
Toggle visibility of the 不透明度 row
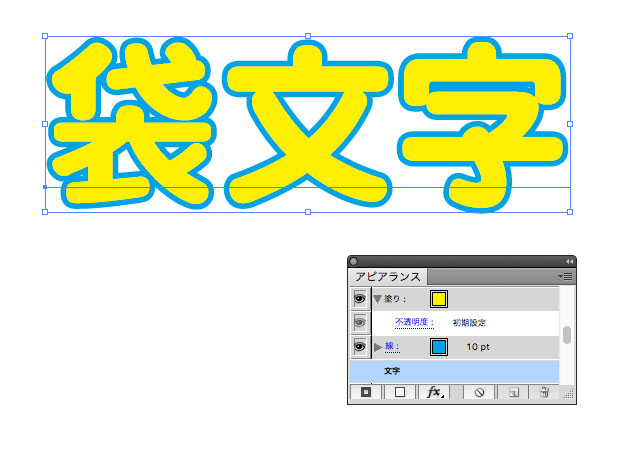pyautogui.click(x=360, y=323)
